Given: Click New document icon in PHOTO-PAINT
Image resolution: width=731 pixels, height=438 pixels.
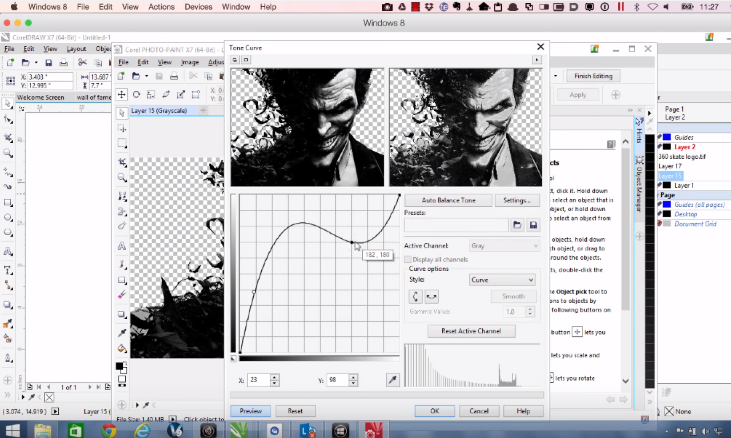Looking at the screenshot, I should click(121, 76).
